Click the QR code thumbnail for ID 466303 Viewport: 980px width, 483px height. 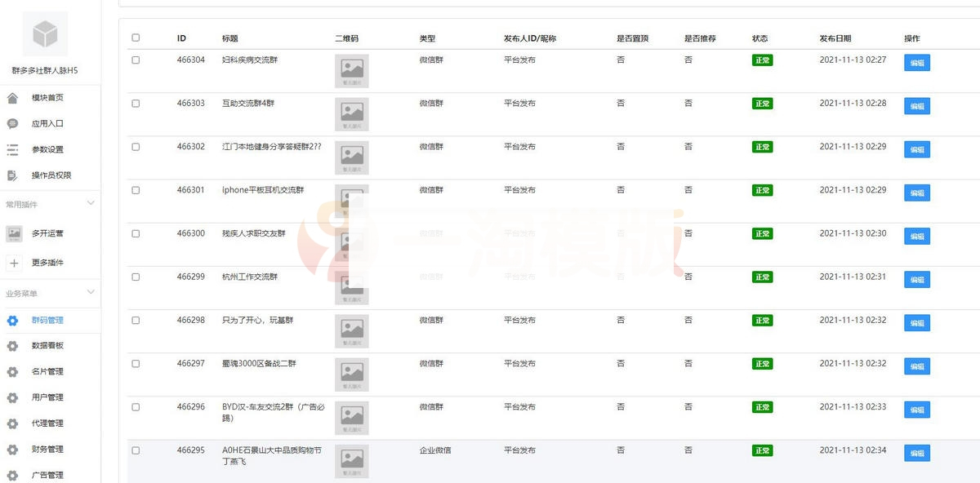click(x=352, y=113)
